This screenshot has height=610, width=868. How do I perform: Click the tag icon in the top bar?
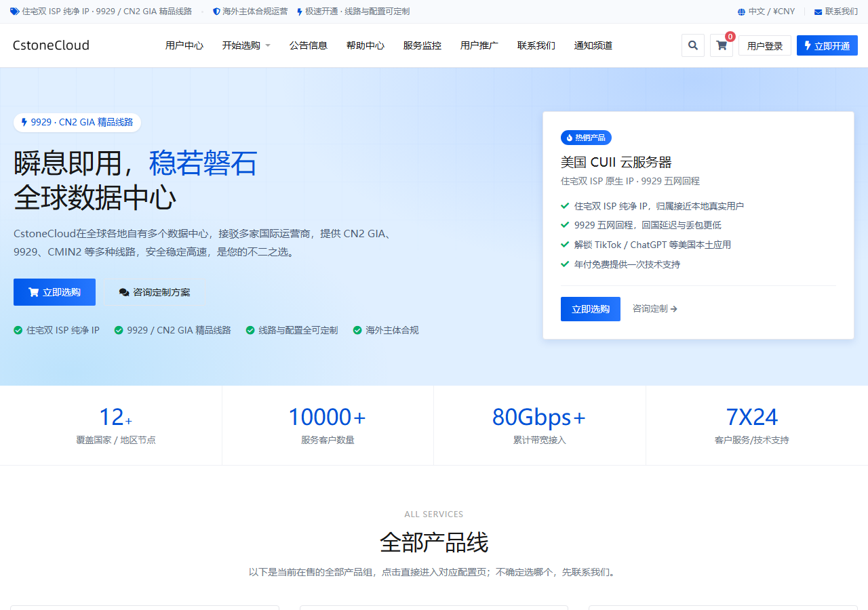coord(15,12)
